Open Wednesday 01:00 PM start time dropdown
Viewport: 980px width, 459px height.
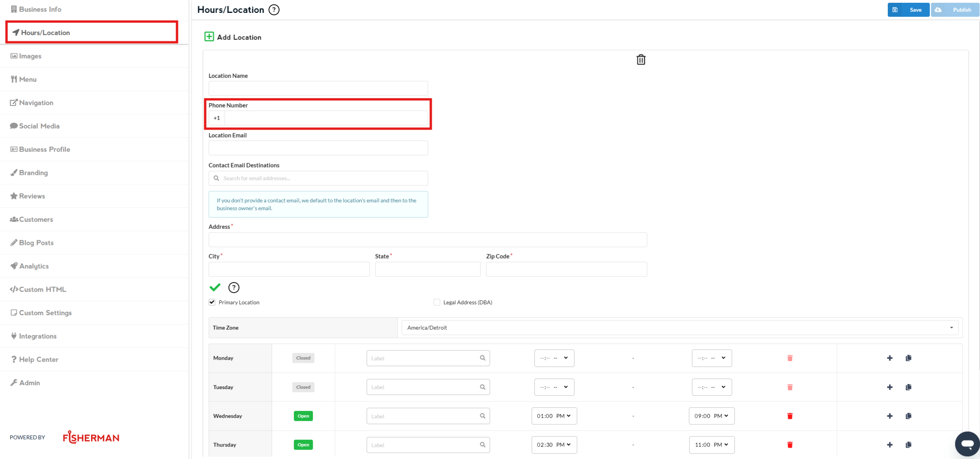point(554,416)
